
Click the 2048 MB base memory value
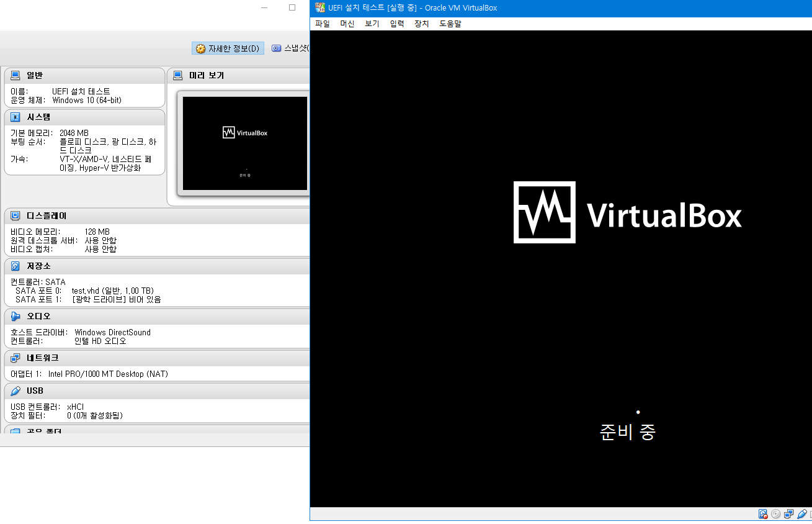(74, 133)
